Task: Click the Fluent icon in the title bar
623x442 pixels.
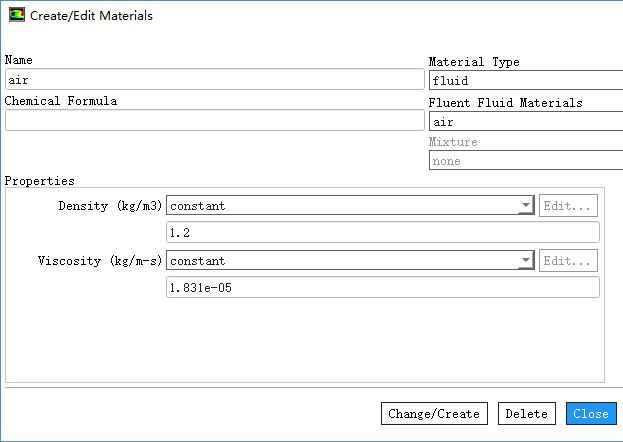Action: 17,16
